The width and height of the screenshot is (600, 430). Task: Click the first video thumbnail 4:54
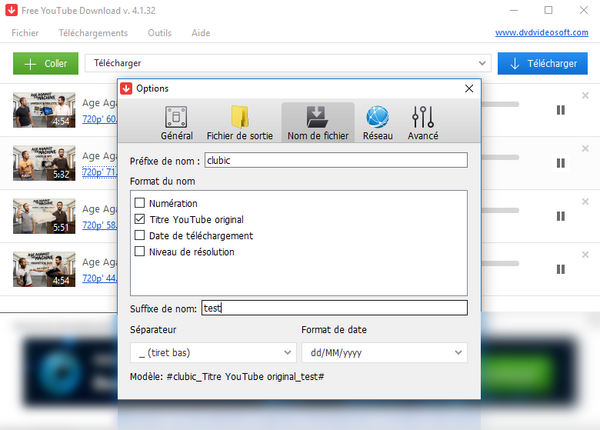44,110
